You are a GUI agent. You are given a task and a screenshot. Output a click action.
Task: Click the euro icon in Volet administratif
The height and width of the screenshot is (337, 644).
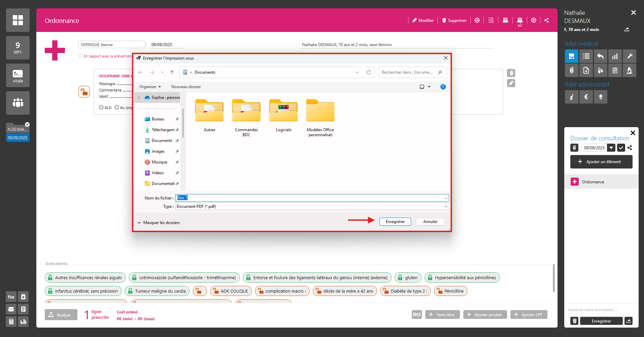pyautogui.click(x=586, y=97)
